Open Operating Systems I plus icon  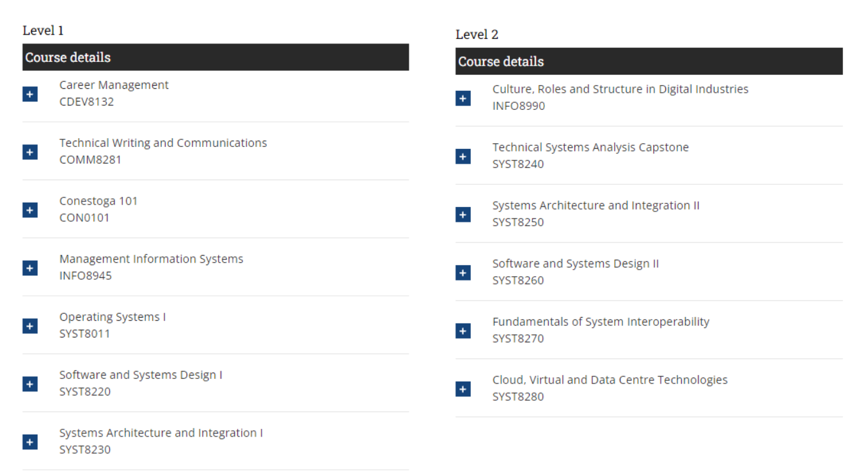point(30,327)
